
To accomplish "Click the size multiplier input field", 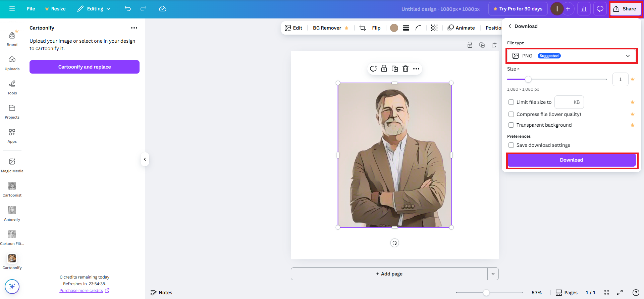I will [620, 79].
